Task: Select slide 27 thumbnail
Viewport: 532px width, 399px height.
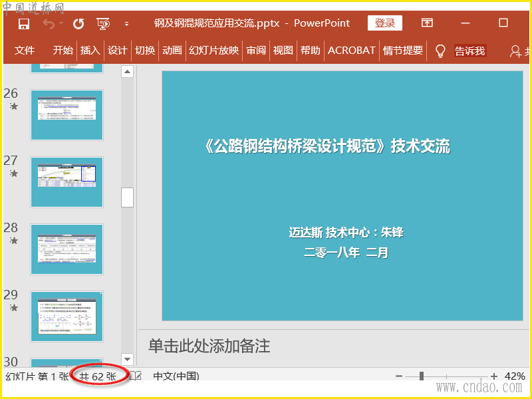Action: 67,182
